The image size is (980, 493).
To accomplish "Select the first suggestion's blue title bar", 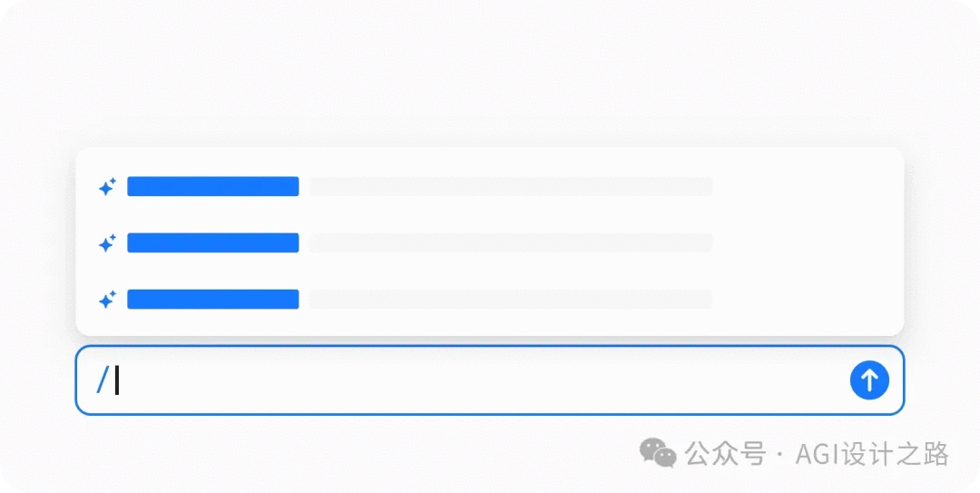I will pyautogui.click(x=213, y=186).
